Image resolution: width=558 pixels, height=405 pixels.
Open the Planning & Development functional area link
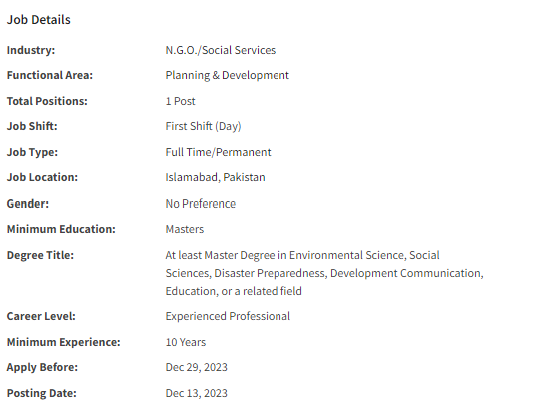point(227,75)
